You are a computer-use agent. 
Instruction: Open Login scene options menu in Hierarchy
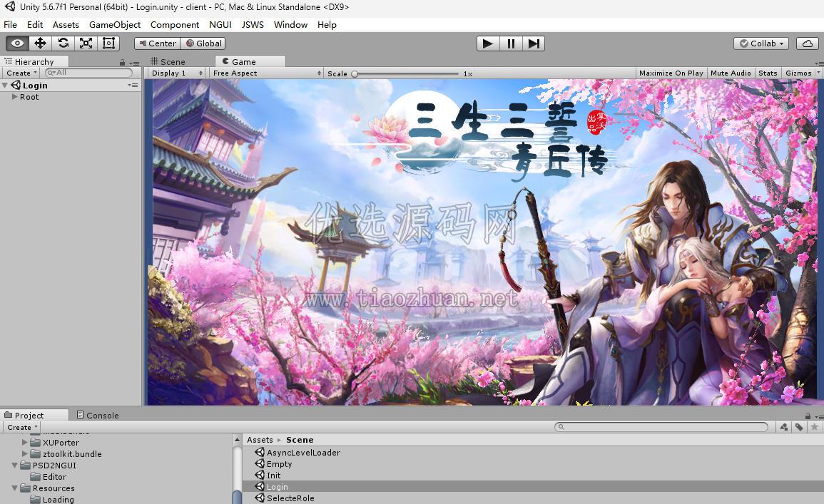133,85
